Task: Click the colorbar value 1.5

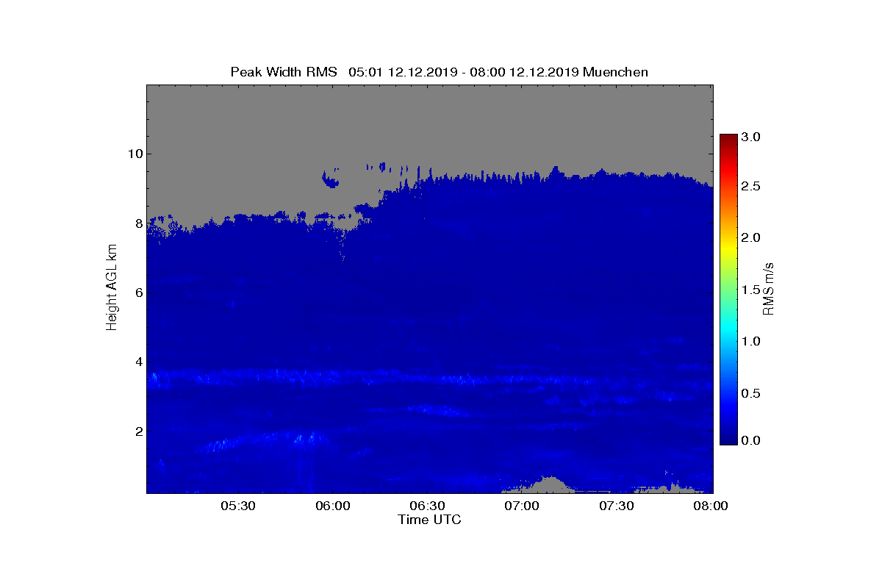Action: click(x=750, y=290)
